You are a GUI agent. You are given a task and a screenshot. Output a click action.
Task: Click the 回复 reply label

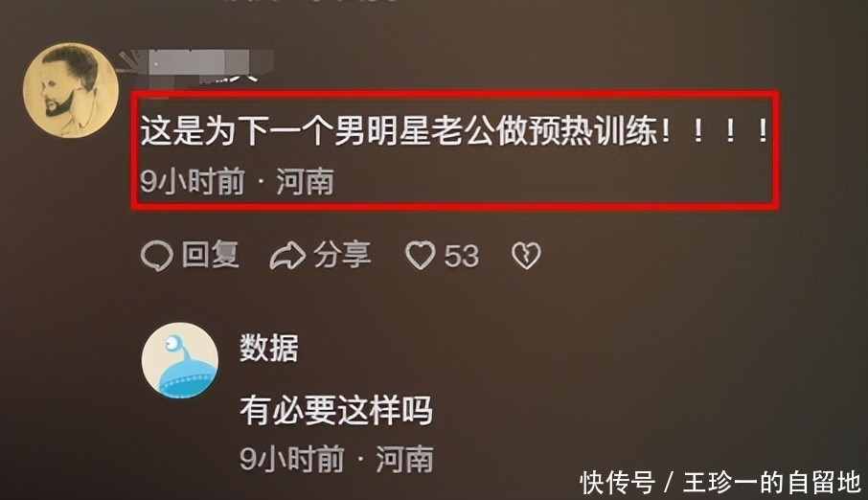click(x=211, y=255)
